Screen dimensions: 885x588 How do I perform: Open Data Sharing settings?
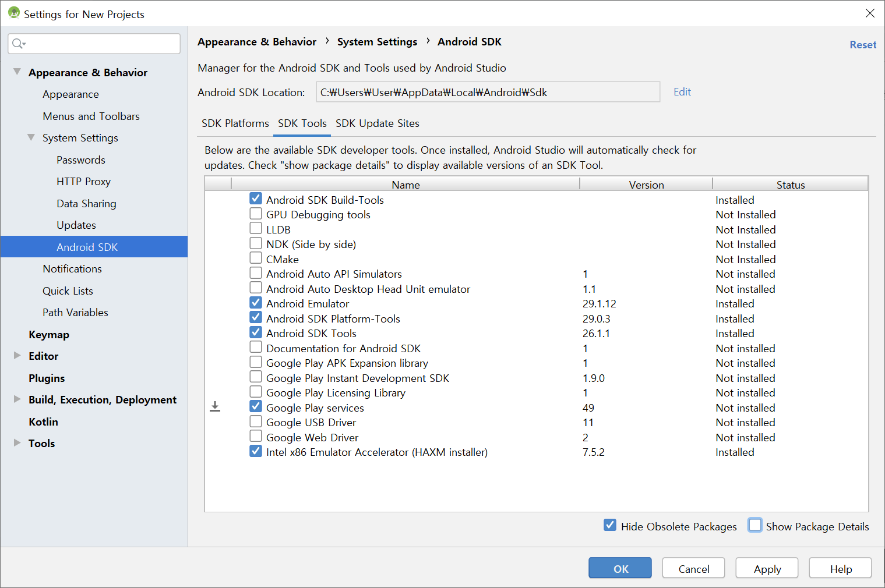click(86, 204)
